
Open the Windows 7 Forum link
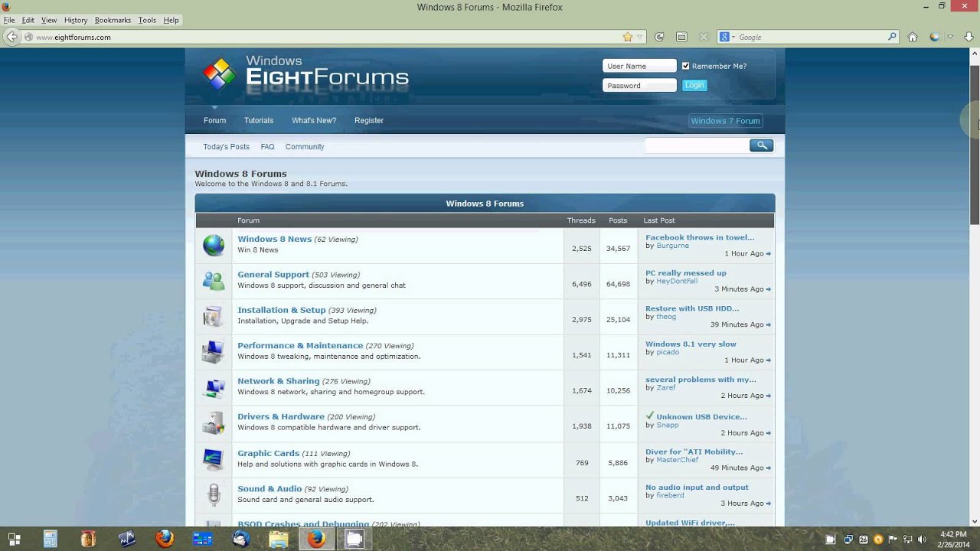725,121
